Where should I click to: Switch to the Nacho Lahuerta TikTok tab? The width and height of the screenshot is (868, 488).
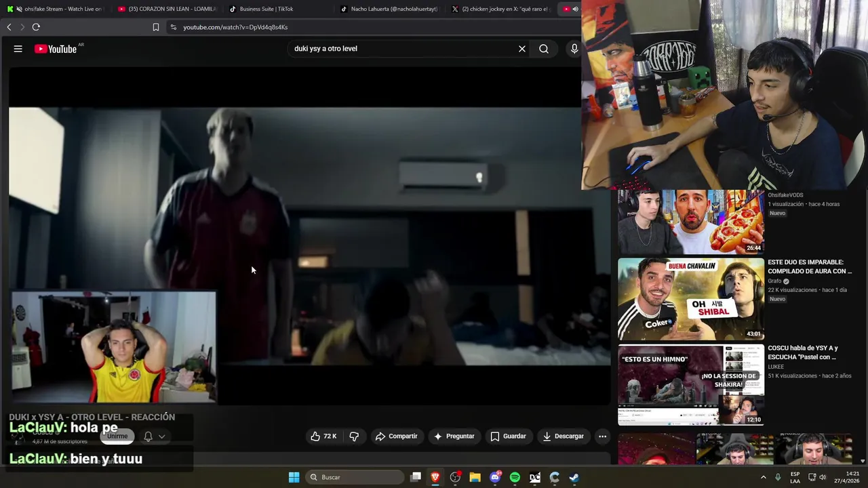tap(389, 9)
